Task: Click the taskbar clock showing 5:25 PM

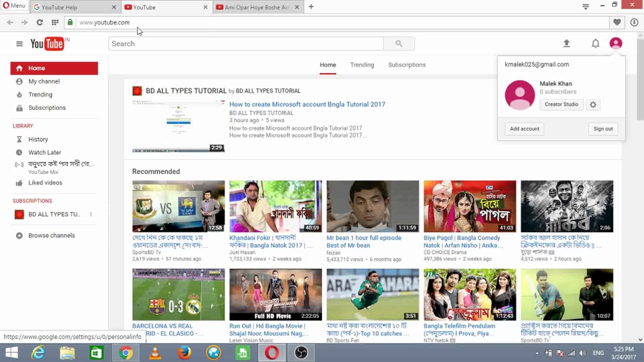Action: pos(624,353)
